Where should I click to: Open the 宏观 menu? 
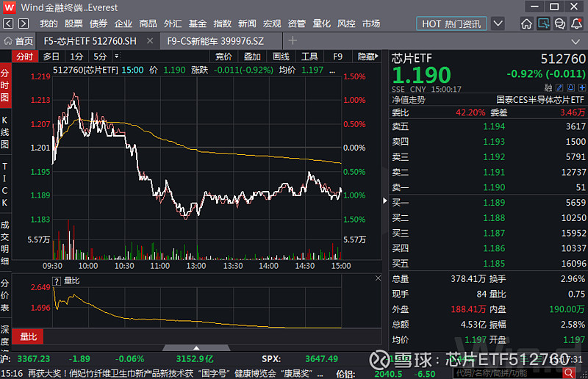[272, 24]
